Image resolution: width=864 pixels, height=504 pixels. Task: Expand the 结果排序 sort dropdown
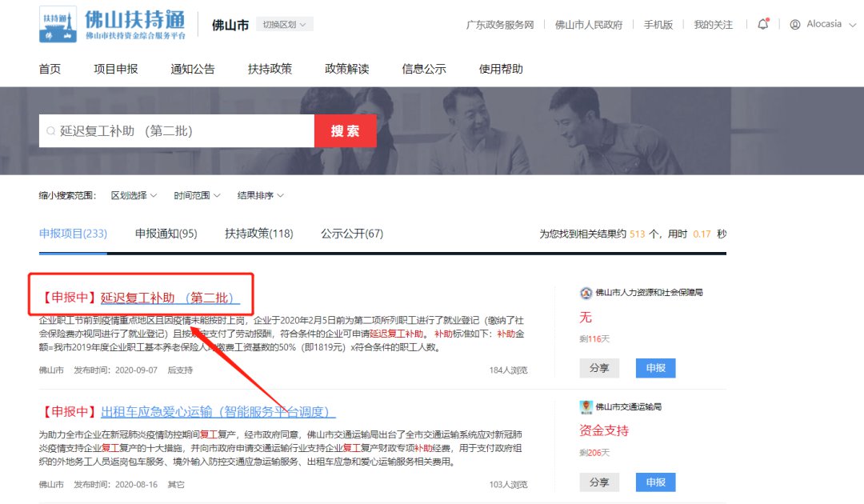(x=260, y=195)
